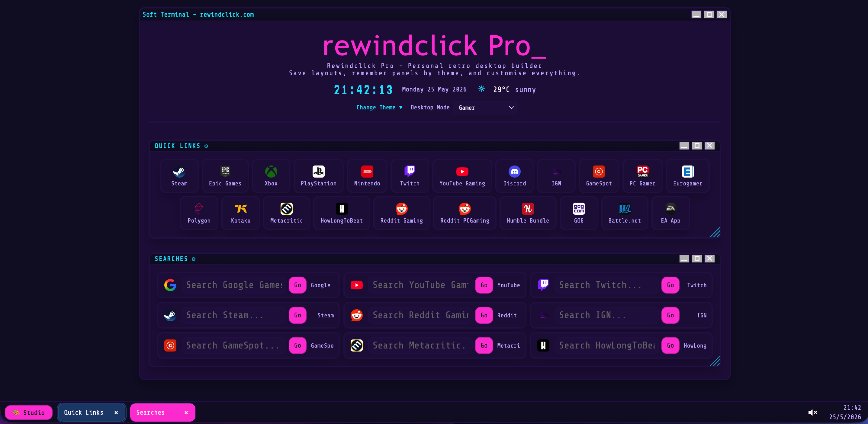
Task: Open the Kotaku quick link
Action: coord(241,213)
